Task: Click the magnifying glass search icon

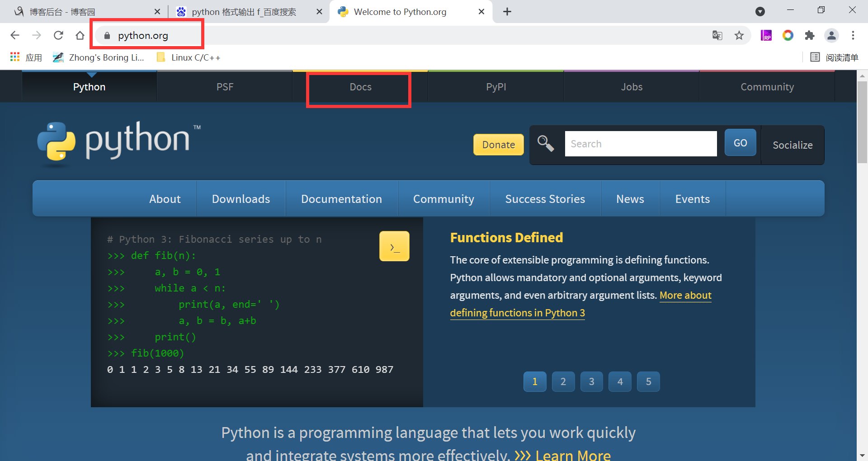Action: click(546, 144)
